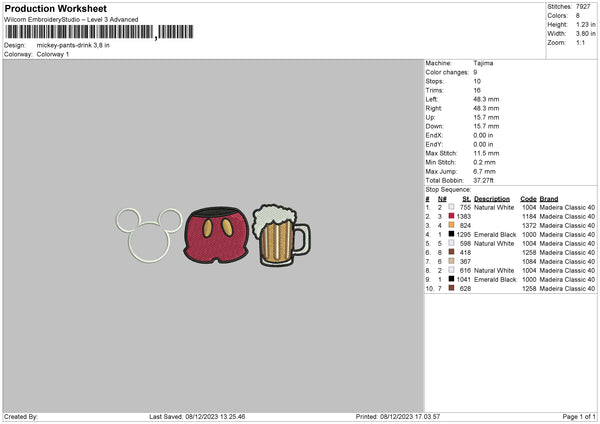Viewport: 600px width, 424px height.
Task: Click the "Right:" measurement label
Action: click(x=433, y=108)
